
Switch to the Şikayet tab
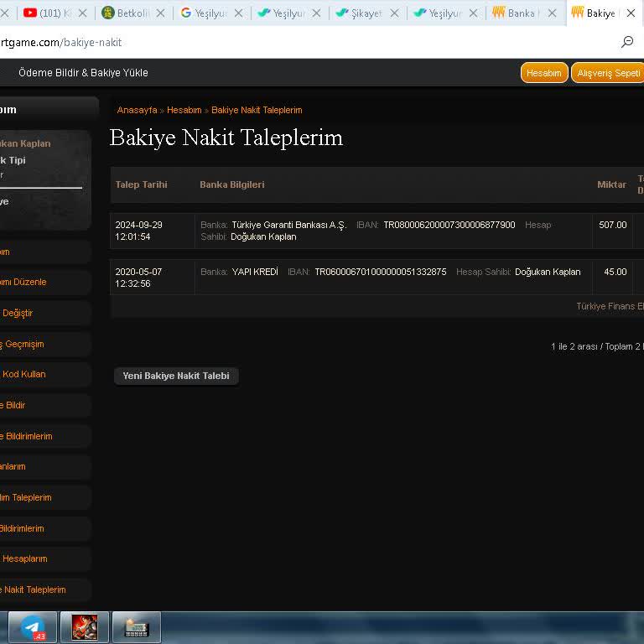pyautogui.click(x=367, y=13)
